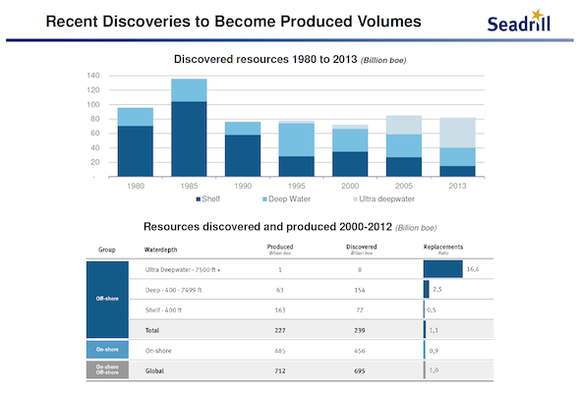Screen dimensions: 580x394
Task: Click the 16,4 replacement ratio bar
Action: pyautogui.click(x=443, y=269)
